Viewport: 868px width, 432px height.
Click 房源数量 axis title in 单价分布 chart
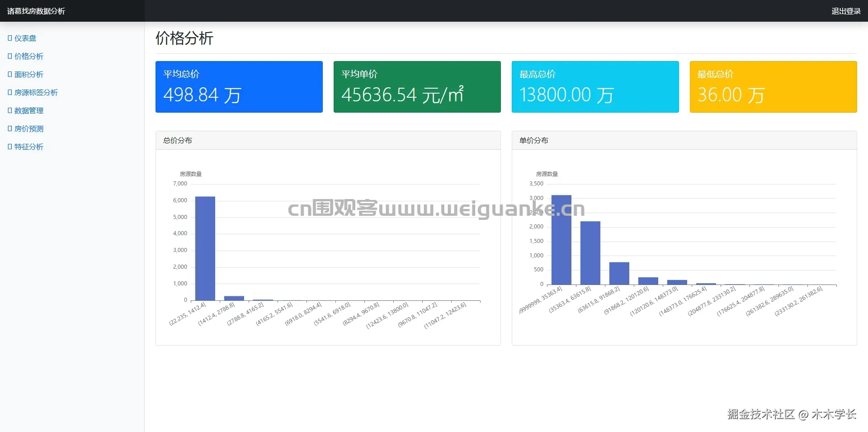547,174
